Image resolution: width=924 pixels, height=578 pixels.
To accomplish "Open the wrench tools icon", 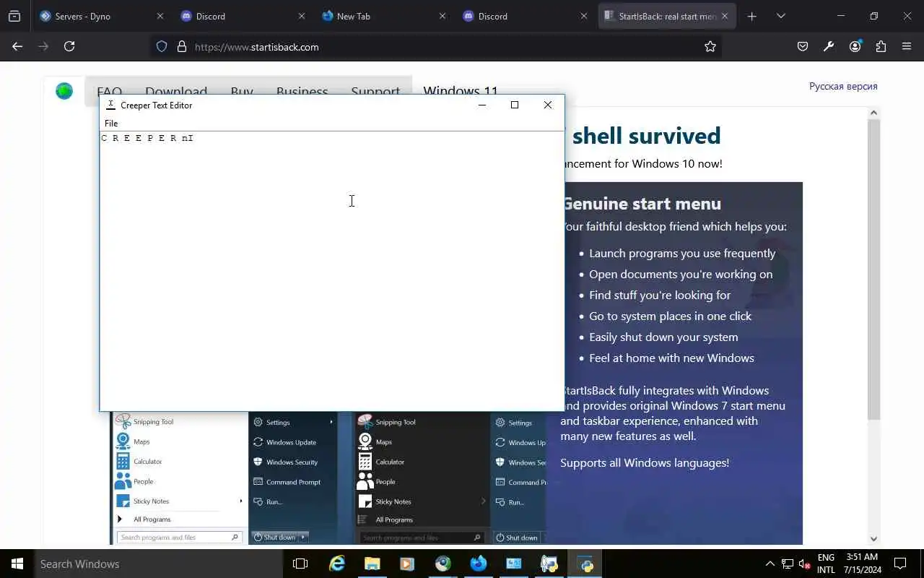I will 829,46.
